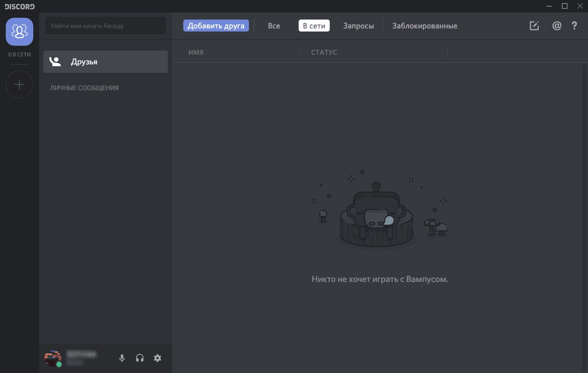588x373 pixels.
Task: Click the Никто не хочет играть с Вампусом text
Action: click(380, 279)
